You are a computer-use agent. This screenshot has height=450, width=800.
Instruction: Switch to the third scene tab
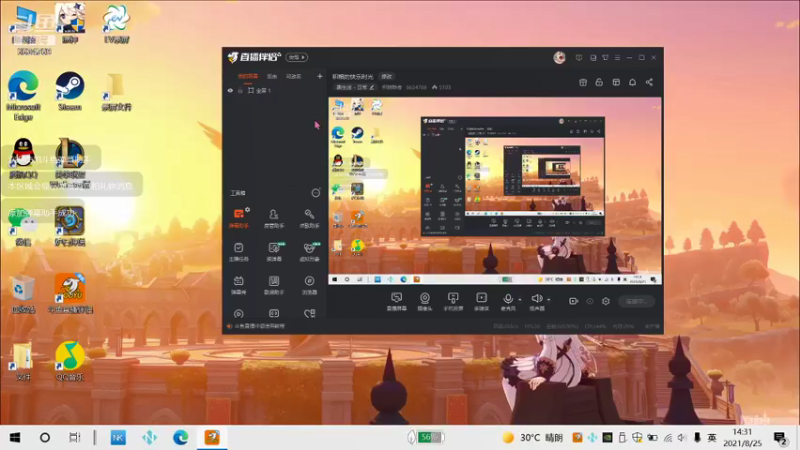click(x=293, y=77)
